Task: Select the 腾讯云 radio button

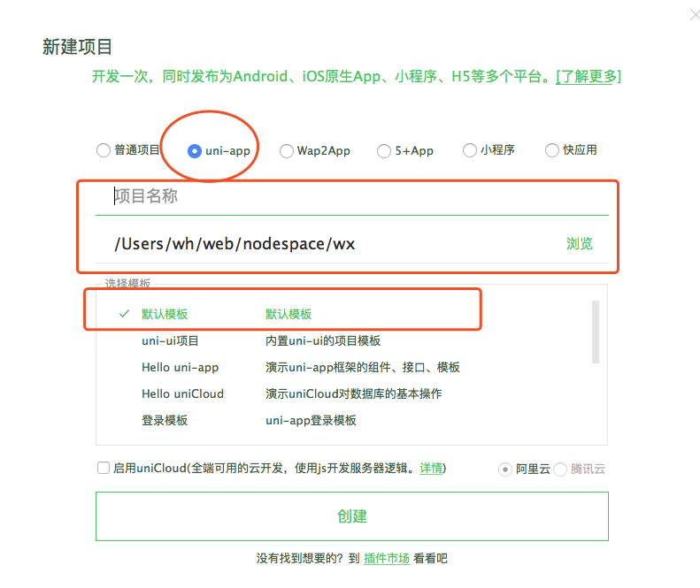Action: click(560, 470)
